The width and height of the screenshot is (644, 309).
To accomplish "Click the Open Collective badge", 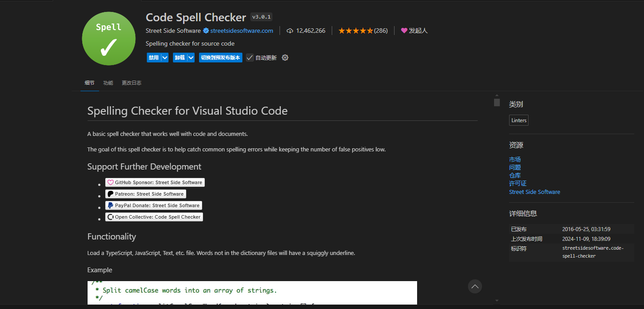I will click(153, 217).
